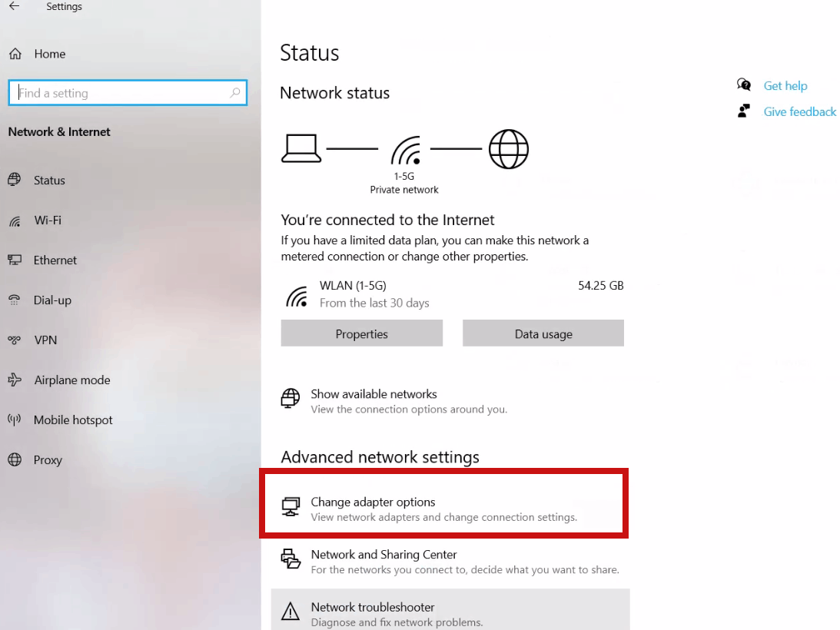Open the Home settings page

(x=50, y=54)
